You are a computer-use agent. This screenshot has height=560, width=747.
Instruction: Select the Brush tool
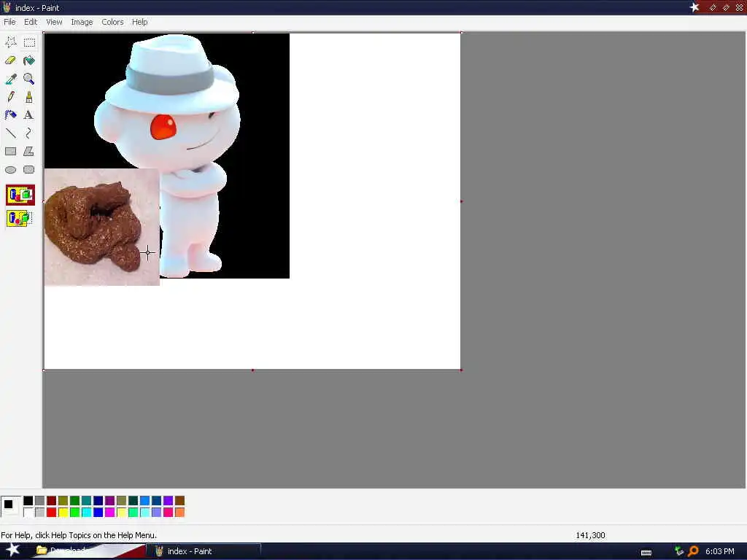click(29, 97)
